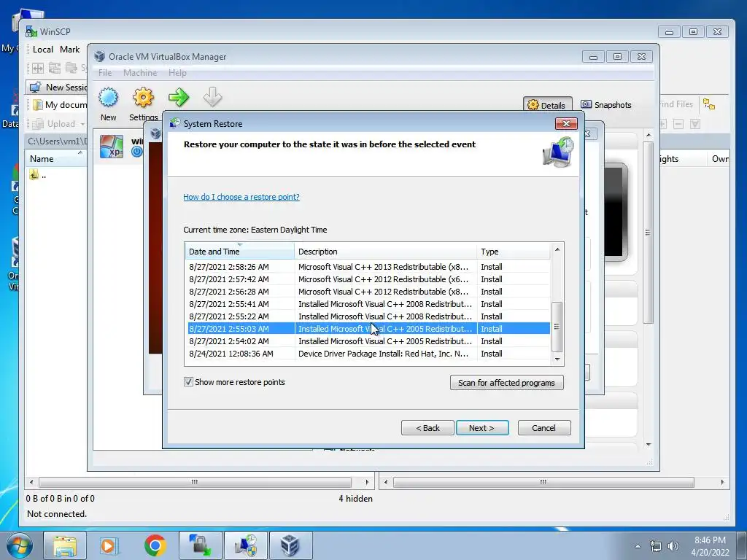
Task: Sort WinSCP files by Name column
Action: click(55, 158)
